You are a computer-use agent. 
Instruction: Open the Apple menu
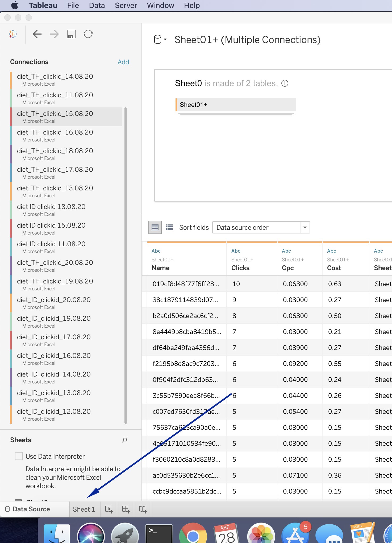(14, 5)
